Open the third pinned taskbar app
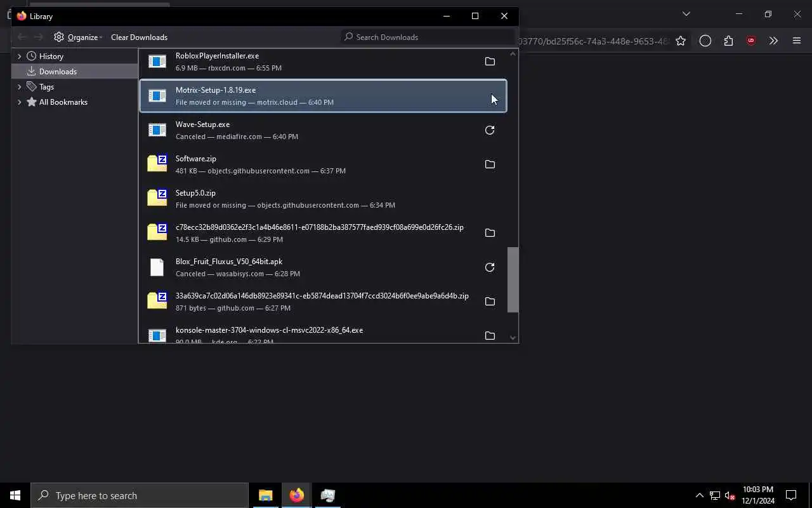This screenshot has width=812, height=508. point(327,495)
